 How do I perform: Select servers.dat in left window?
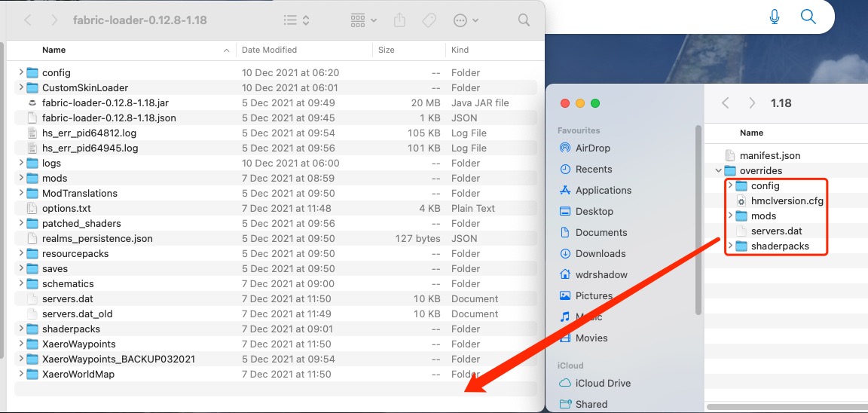[x=69, y=298]
